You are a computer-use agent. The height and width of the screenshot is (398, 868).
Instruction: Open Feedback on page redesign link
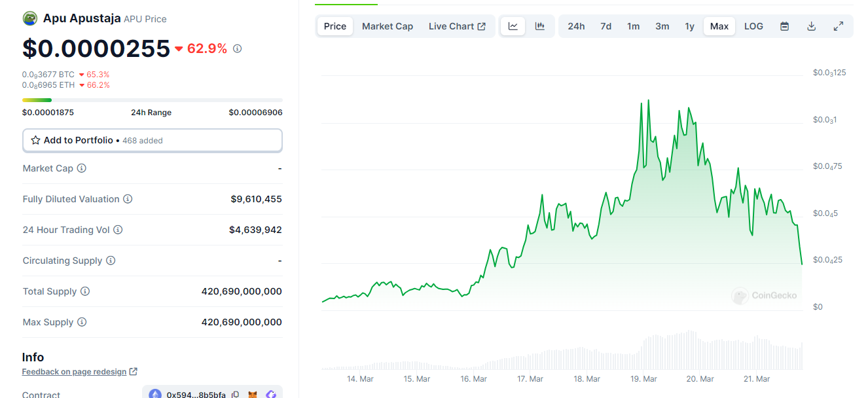click(74, 372)
